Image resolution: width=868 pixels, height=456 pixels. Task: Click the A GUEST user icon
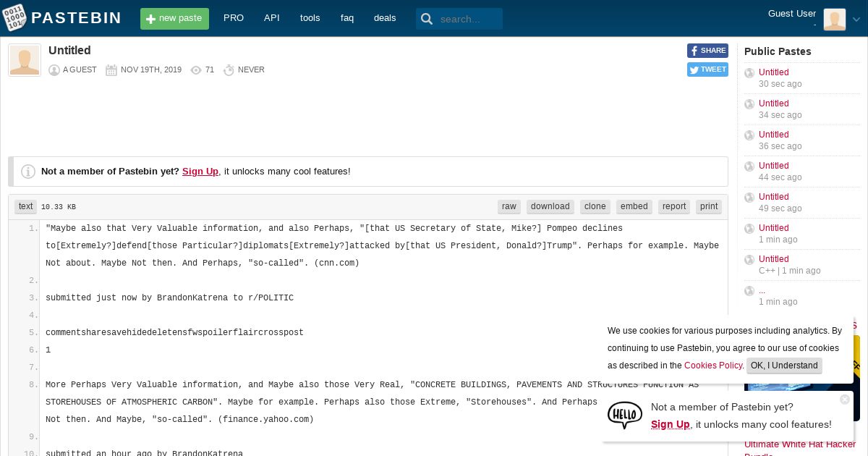(54, 70)
